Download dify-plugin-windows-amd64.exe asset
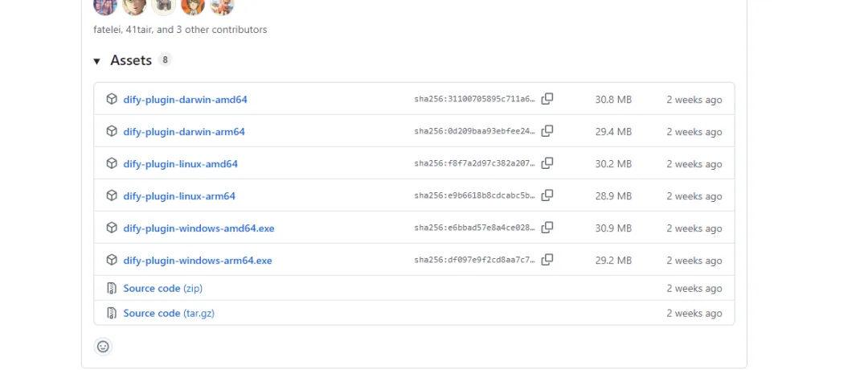 199,228
